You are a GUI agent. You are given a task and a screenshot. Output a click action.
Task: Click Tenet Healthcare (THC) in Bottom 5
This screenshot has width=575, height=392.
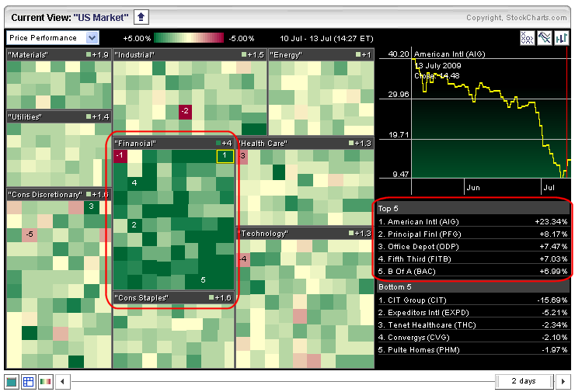472,325
